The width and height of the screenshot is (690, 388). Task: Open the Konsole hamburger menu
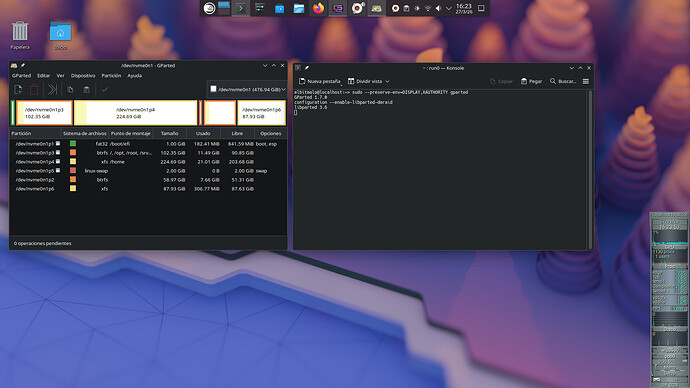586,81
